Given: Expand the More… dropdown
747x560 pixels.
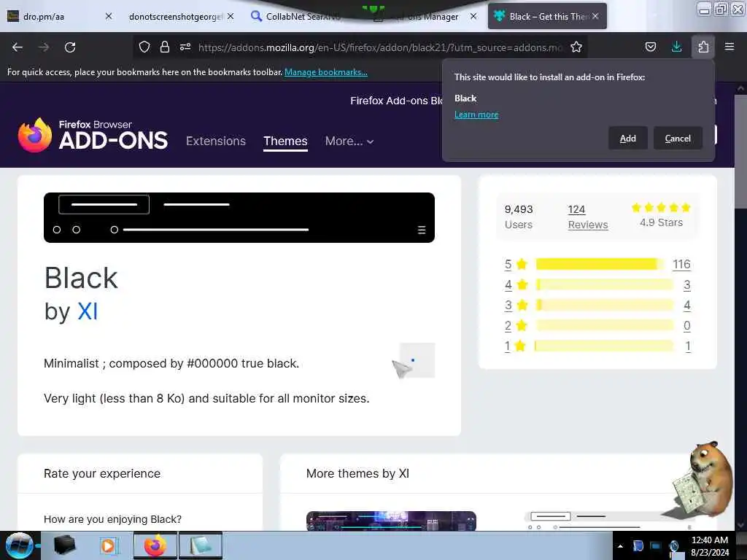Looking at the screenshot, I should (x=349, y=141).
